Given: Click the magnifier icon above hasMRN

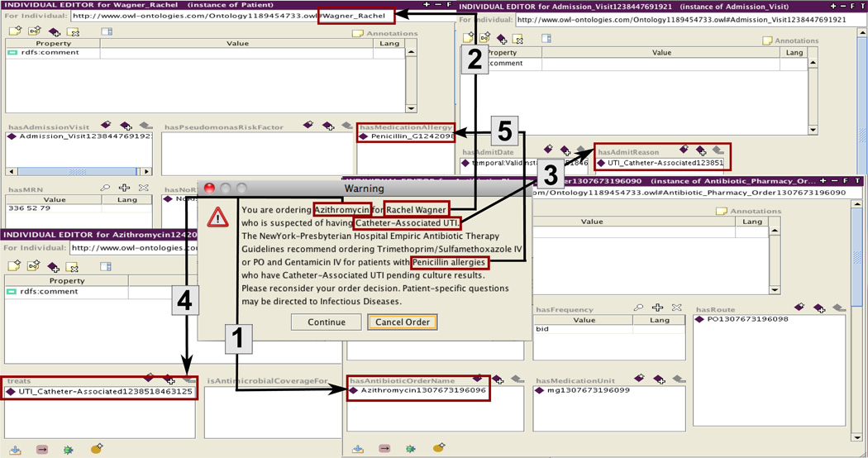Looking at the screenshot, I should (x=105, y=188).
